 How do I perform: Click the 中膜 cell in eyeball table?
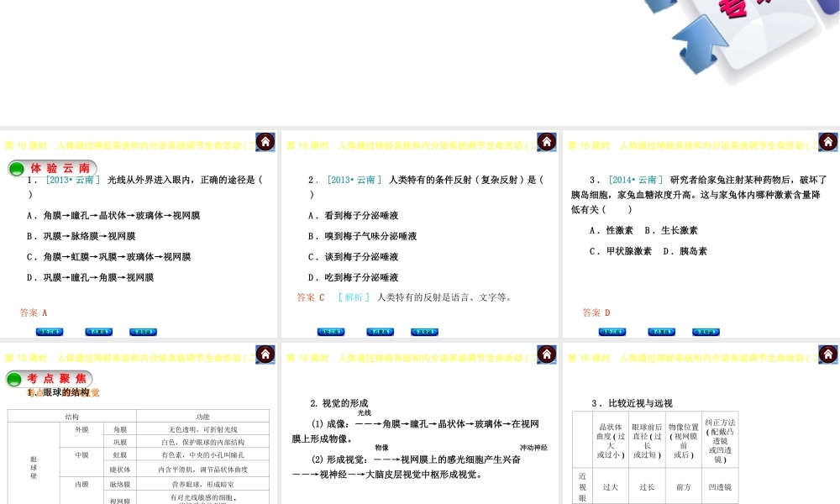(81, 454)
